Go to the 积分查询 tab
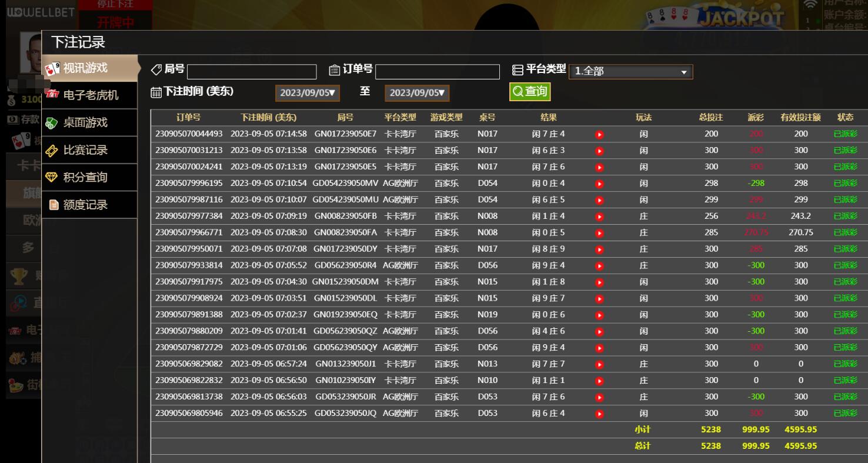 (90, 178)
